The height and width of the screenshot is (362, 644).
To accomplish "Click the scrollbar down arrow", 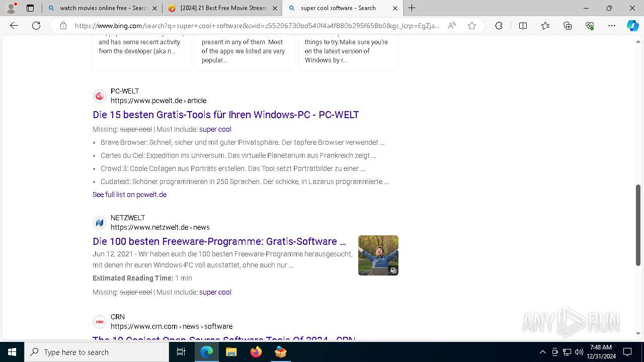I will 638,333.
